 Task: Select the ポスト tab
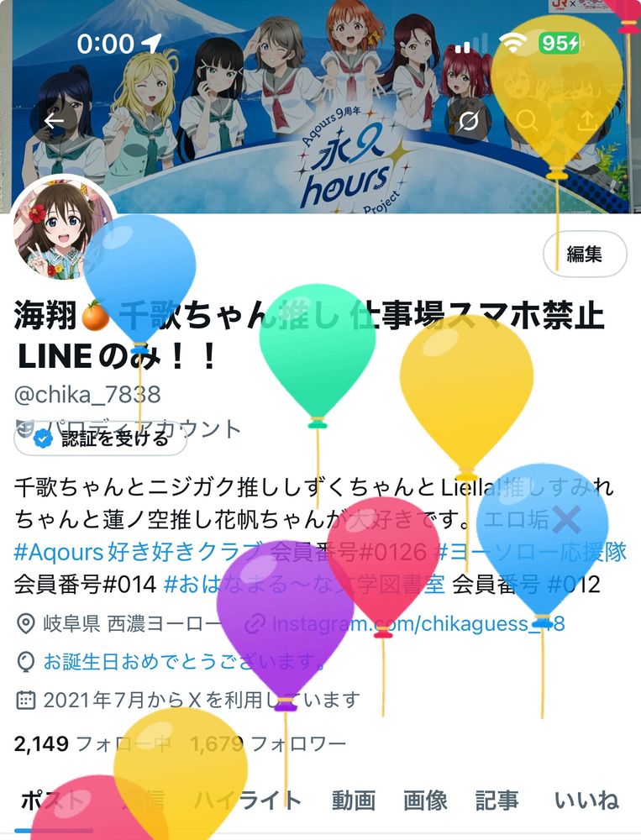pos(53,801)
